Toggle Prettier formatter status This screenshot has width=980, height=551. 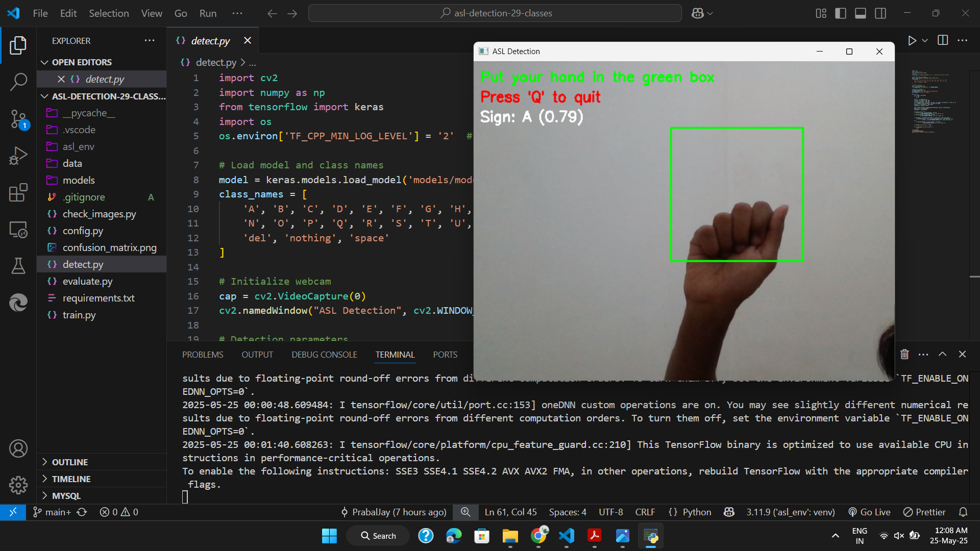924,512
